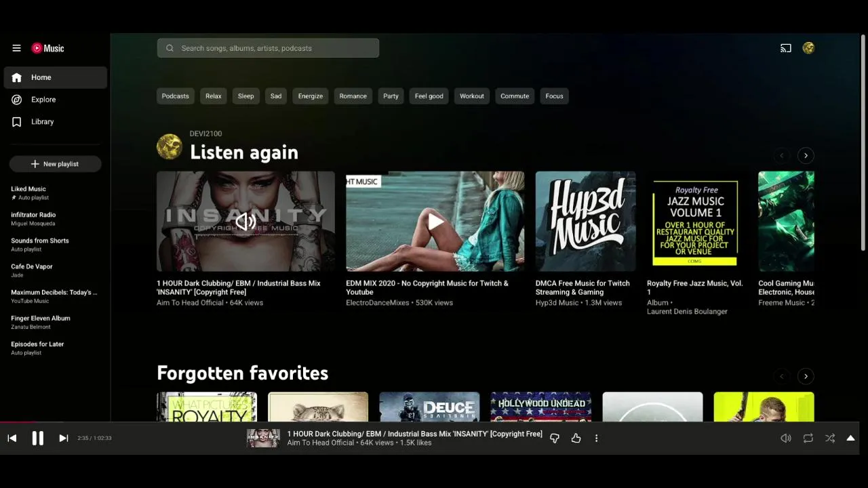Open Laurent Denis Boulanger artist link

pyautogui.click(x=687, y=312)
